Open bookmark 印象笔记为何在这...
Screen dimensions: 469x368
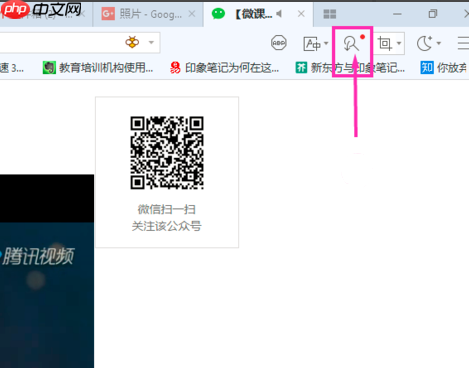[x=224, y=68]
